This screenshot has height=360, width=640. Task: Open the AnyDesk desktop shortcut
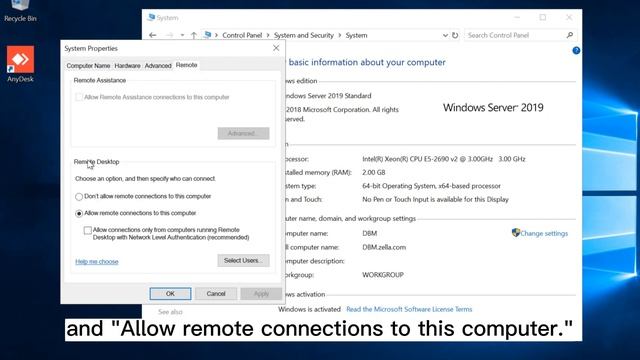coord(20,64)
